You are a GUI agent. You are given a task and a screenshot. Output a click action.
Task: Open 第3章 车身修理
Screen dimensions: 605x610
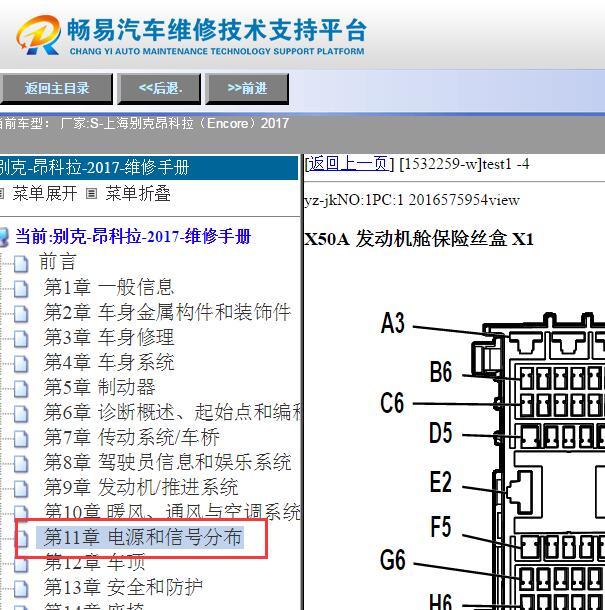point(109,337)
